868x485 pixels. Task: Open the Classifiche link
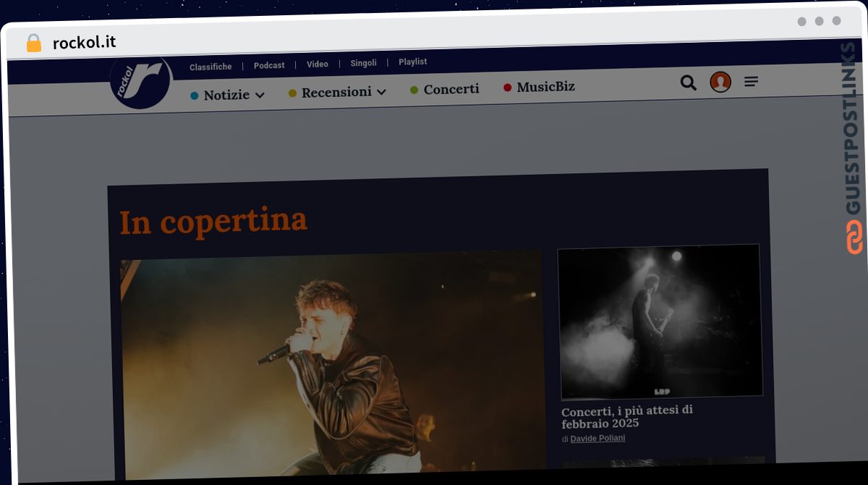click(210, 67)
